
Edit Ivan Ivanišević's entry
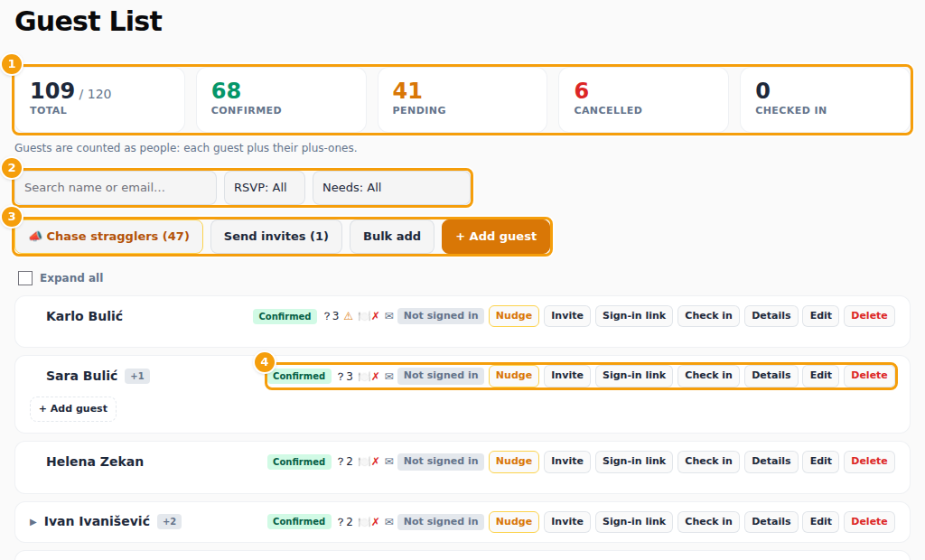click(x=820, y=522)
